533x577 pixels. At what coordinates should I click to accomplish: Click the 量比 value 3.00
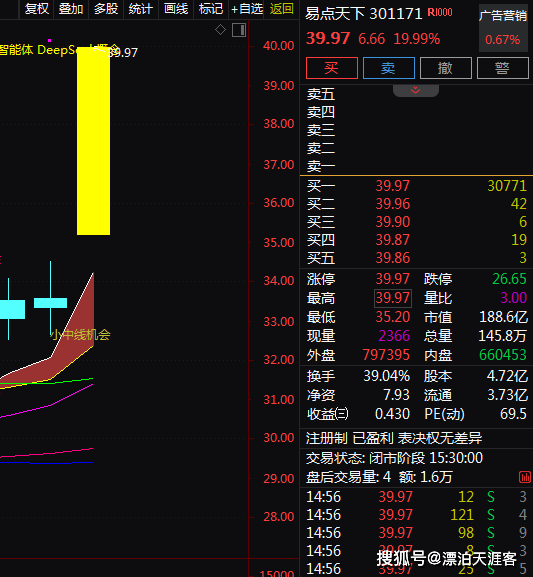pos(513,298)
